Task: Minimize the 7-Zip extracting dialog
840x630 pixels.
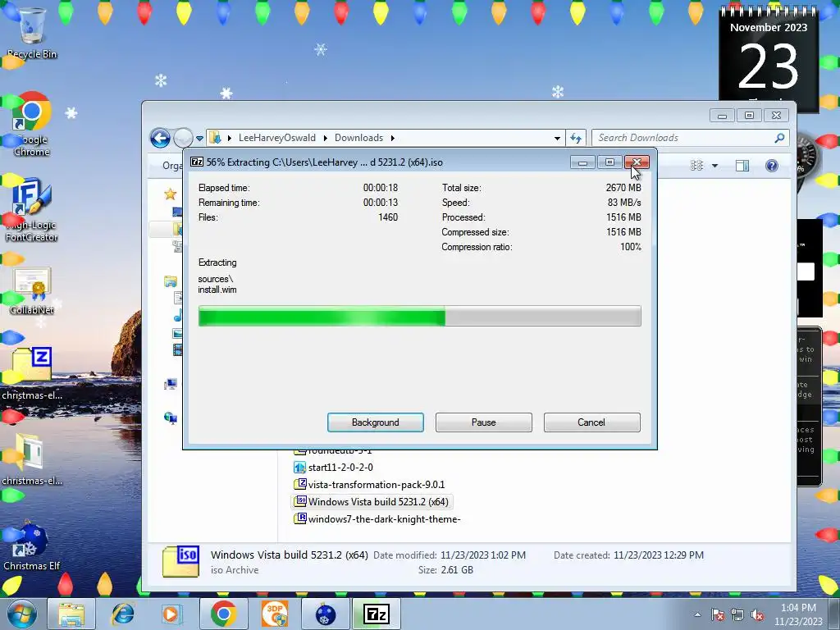Action: [582, 162]
